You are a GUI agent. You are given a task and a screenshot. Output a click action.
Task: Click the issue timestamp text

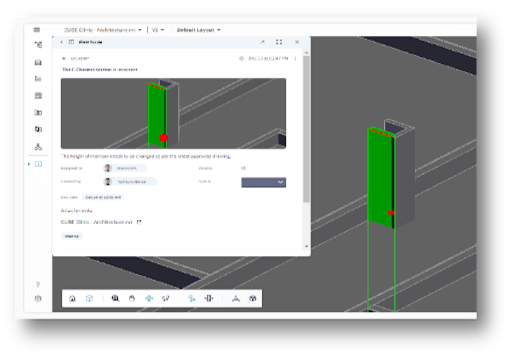click(268, 58)
